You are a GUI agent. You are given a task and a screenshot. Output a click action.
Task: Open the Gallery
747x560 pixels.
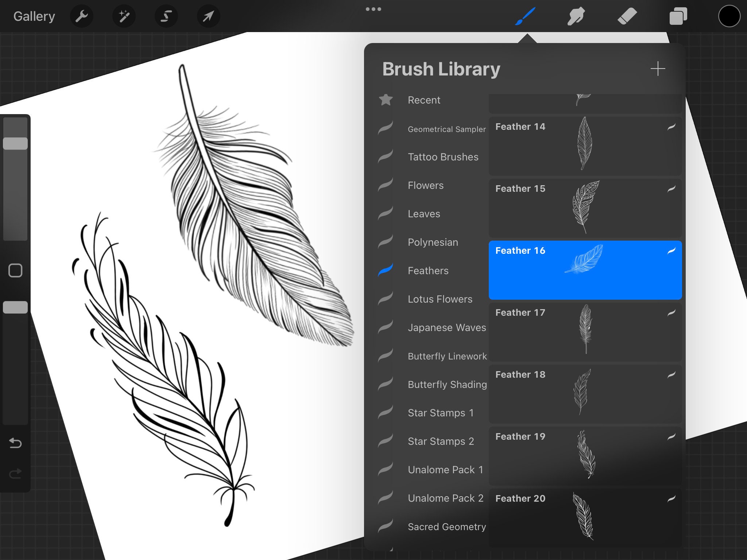34,16
